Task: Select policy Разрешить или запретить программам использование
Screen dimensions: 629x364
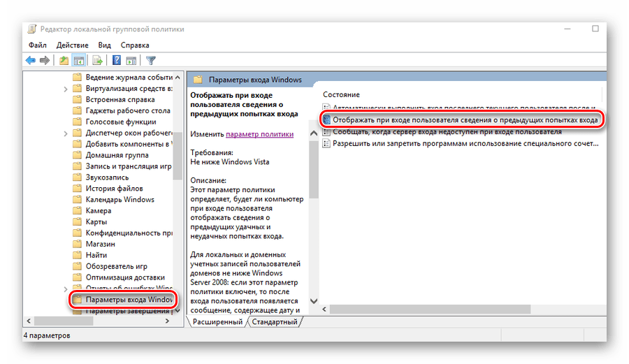Action: click(x=461, y=143)
